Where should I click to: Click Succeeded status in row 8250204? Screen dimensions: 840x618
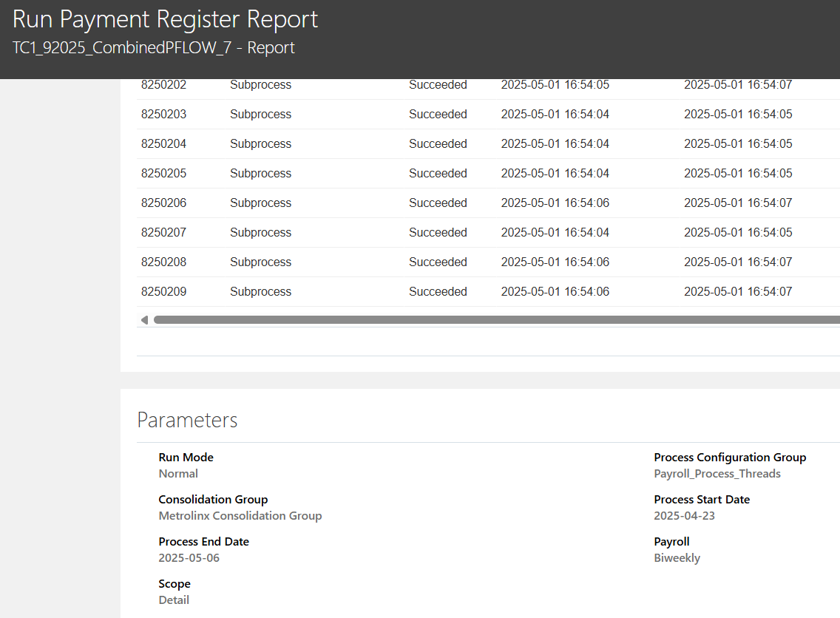438,143
